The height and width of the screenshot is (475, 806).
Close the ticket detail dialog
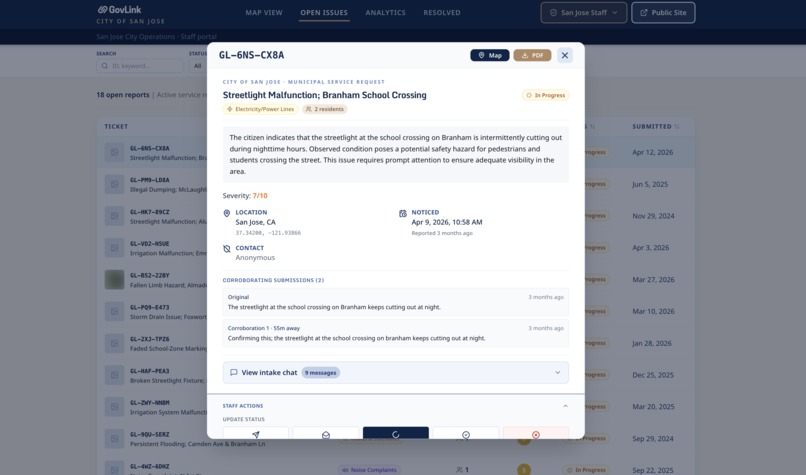point(564,55)
